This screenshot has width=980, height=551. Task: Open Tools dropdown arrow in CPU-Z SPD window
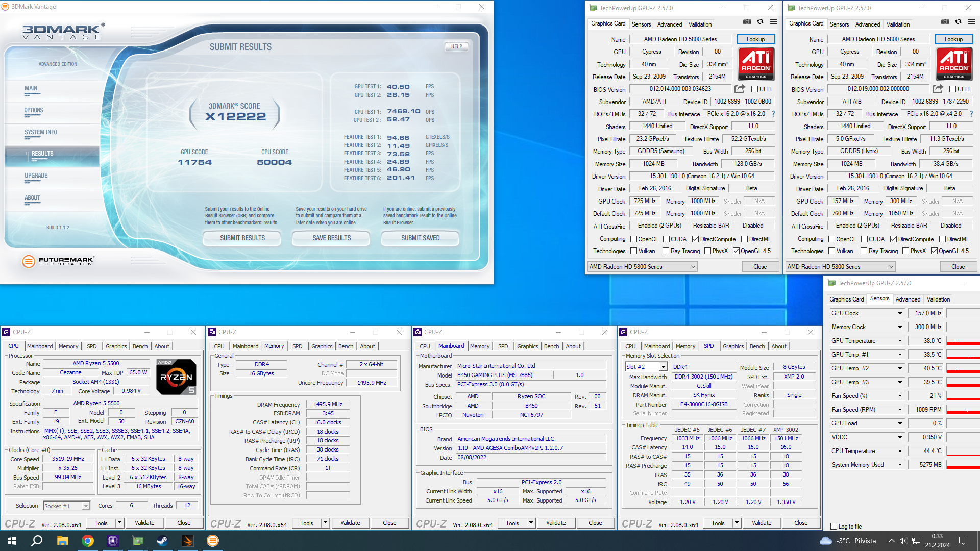pos(737,523)
